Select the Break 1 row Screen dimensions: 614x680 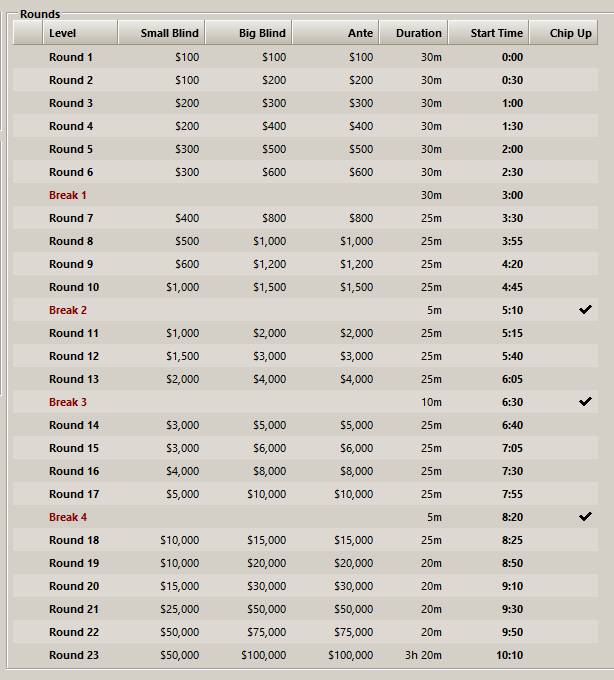(x=68, y=195)
